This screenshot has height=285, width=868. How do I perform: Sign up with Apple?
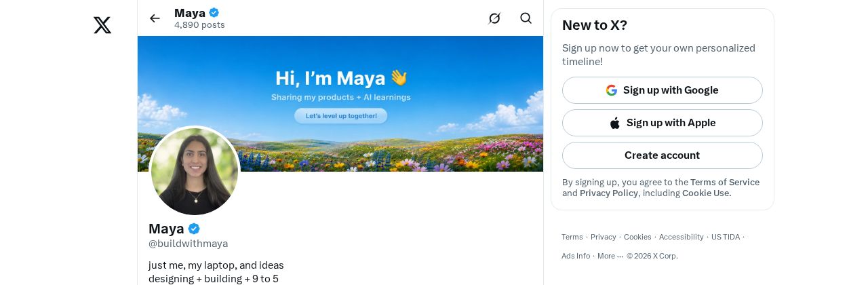tap(663, 123)
